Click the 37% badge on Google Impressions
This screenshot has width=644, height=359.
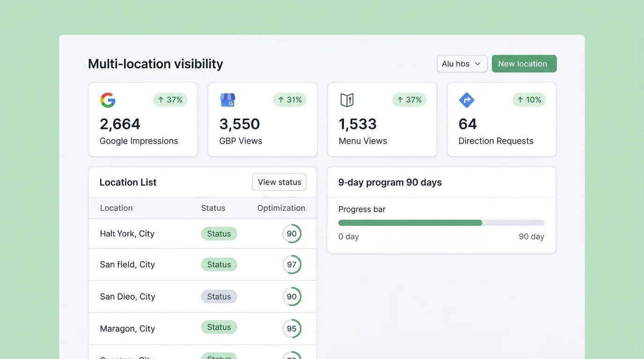[170, 100]
